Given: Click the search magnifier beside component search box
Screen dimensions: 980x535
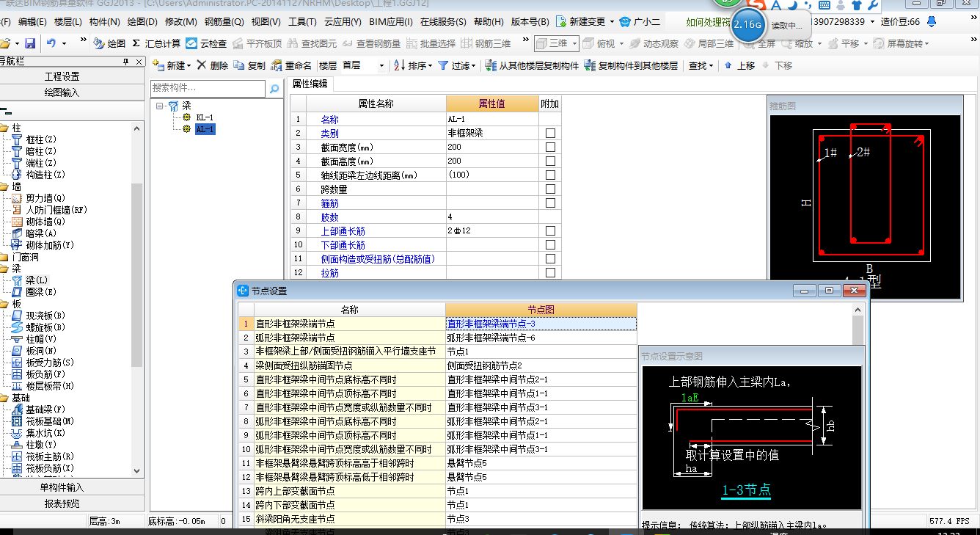Looking at the screenshot, I should pos(274,89).
